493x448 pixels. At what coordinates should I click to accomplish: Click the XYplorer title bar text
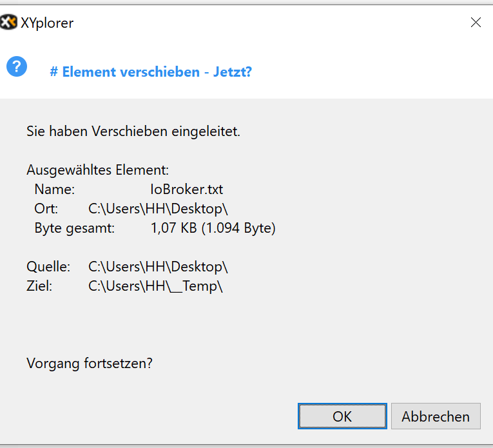[x=47, y=23]
